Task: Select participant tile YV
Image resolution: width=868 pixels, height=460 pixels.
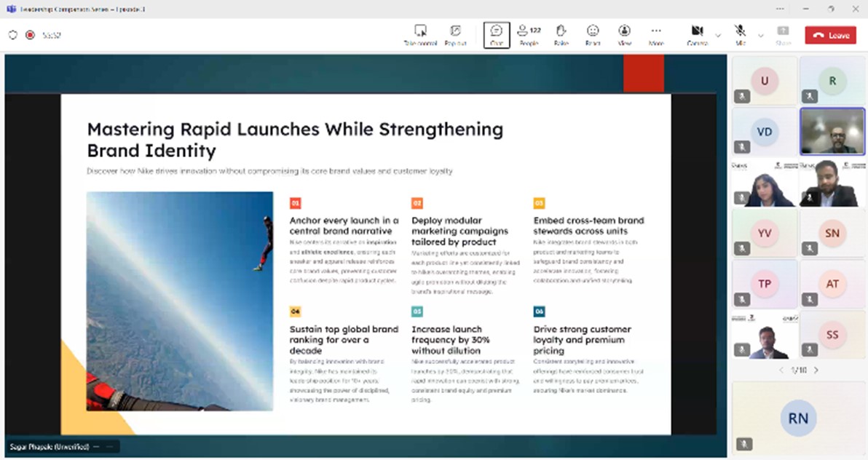Action: (x=765, y=233)
